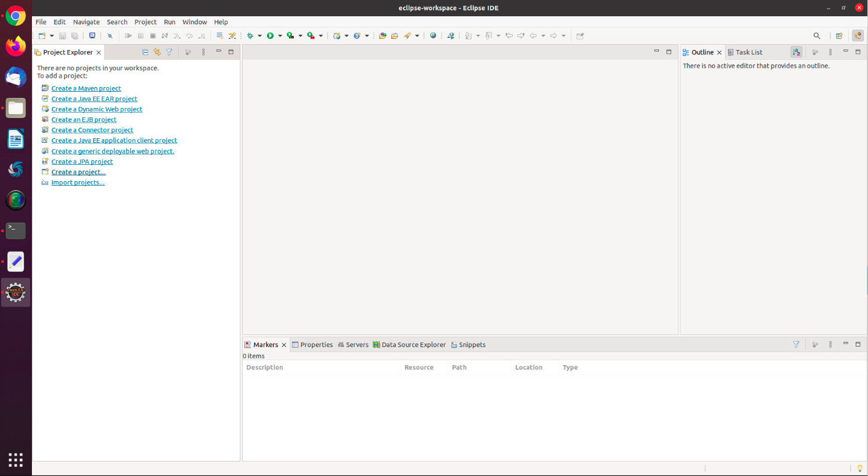Toggle Link with Editor in Project Explorer
This screenshot has width=868, height=476.
(x=157, y=52)
